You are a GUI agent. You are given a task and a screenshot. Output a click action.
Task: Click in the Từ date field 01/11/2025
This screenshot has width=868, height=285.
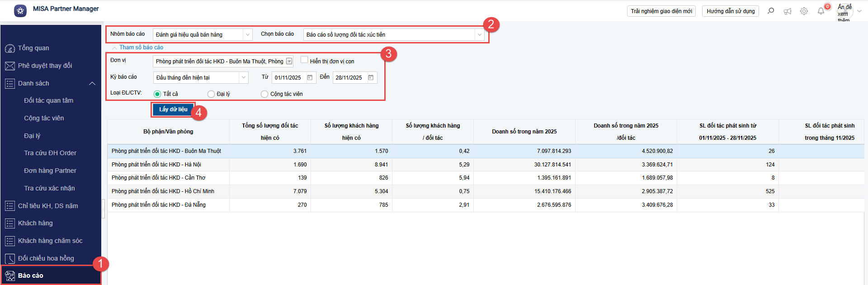288,78
